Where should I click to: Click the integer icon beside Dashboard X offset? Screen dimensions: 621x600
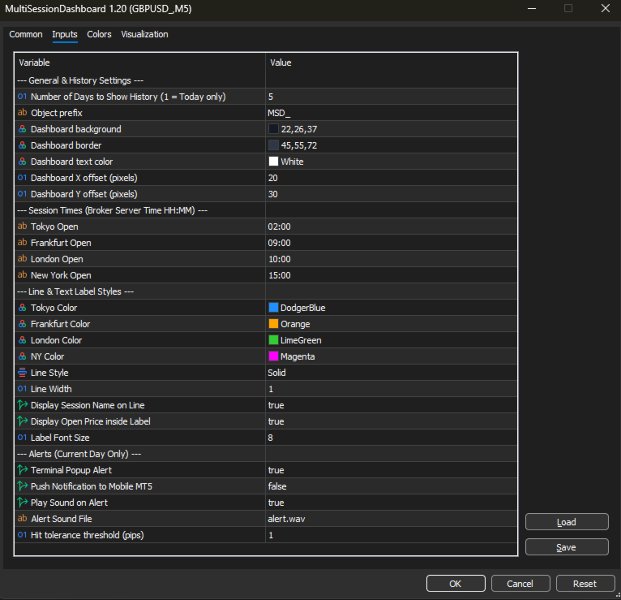click(x=22, y=177)
